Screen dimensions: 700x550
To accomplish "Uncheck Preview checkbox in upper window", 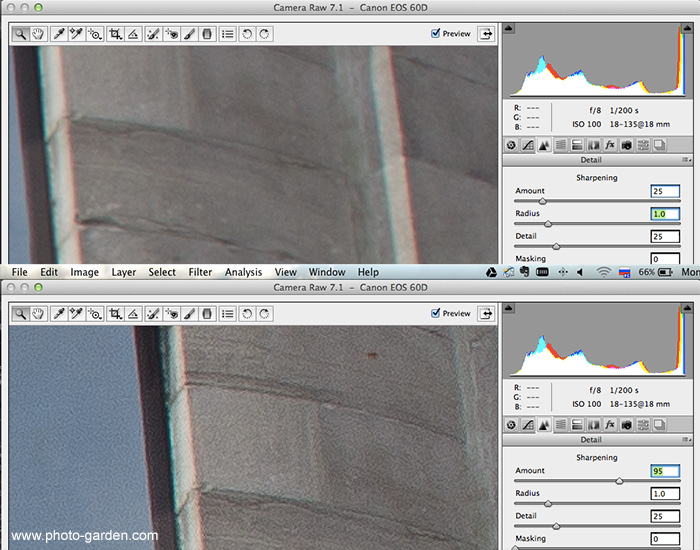I will 436,33.
